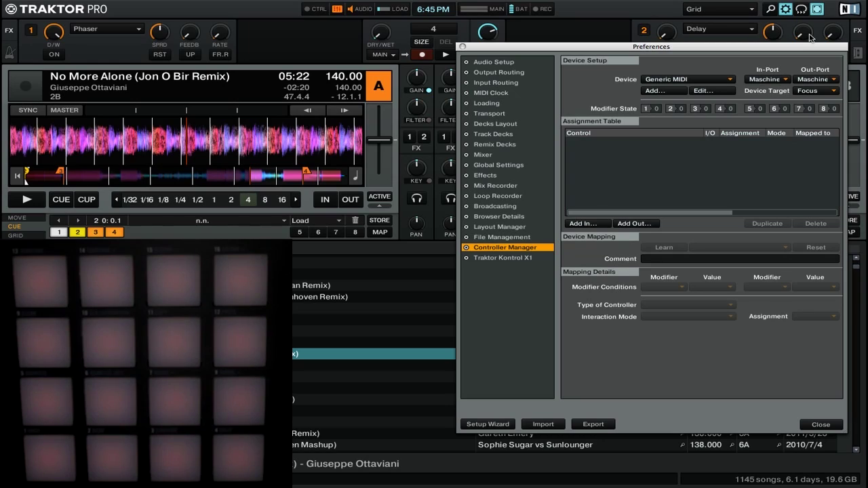Viewport: 868px width, 488px height.
Task: Open MIDI Clock preferences page
Action: point(491,93)
